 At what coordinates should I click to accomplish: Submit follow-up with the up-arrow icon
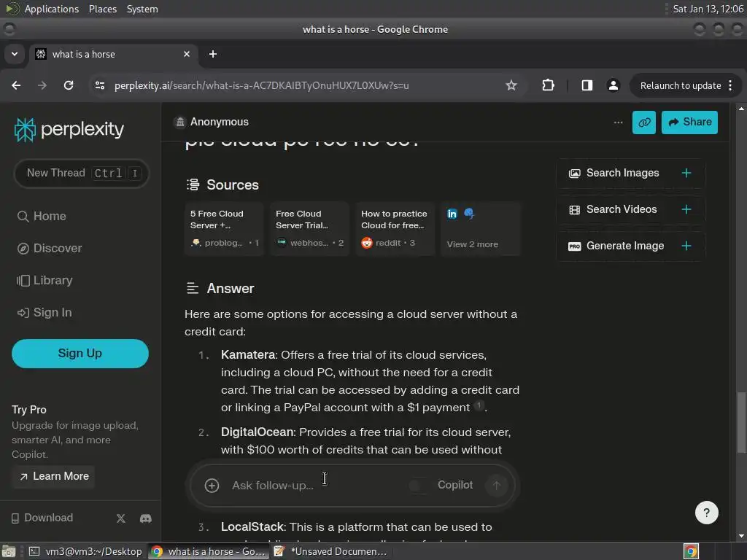(x=496, y=485)
